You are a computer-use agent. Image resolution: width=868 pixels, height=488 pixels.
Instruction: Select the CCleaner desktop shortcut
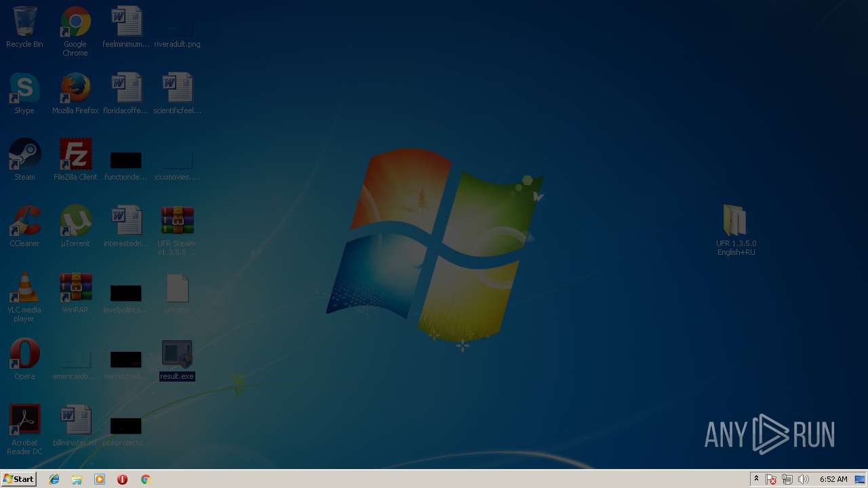coord(24,226)
